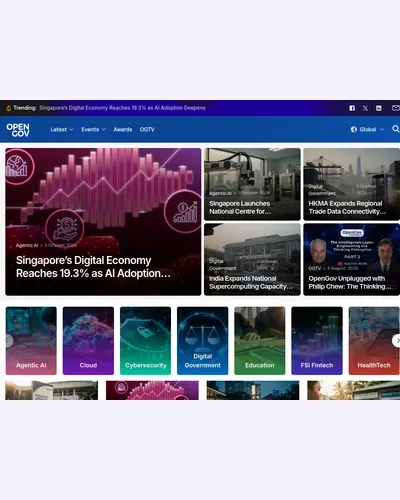Image resolution: width=400 pixels, height=500 pixels.
Task: Click the Agentic AI tag on featured article
Action: coord(27,245)
